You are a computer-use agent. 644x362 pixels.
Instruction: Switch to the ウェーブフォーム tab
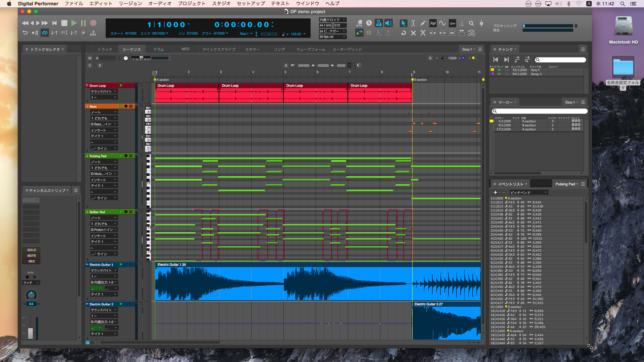tap(311, 49)
